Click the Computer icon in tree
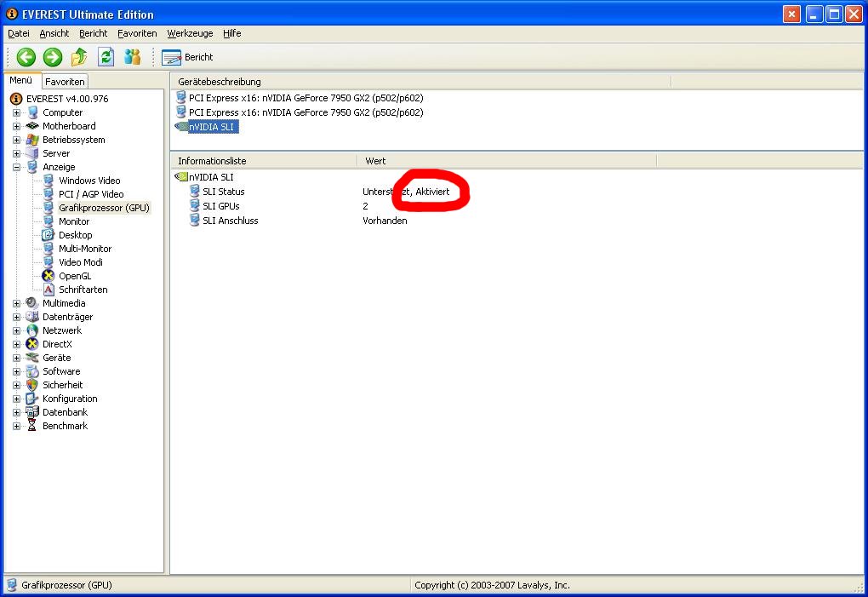The image size is (868, 597). click(32, 112)
